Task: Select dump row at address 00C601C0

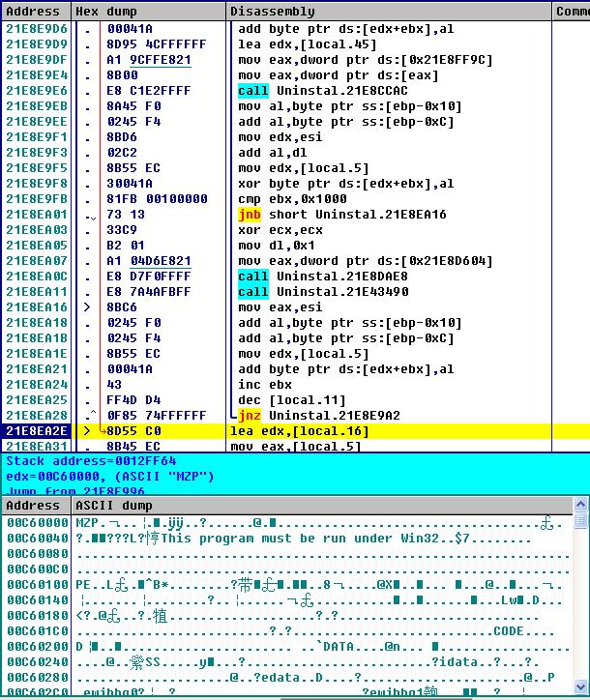Action: pyautogui.click(x=287, y=631)
